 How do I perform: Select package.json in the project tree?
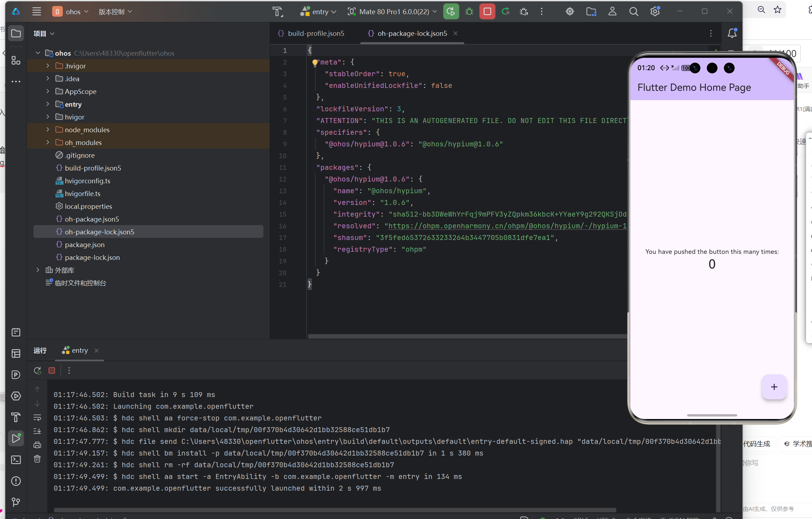tap(84, 245)
